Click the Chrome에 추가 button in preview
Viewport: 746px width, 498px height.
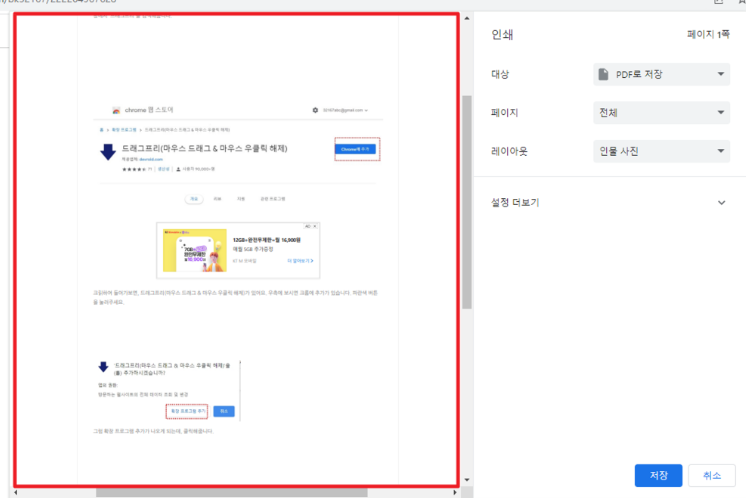(355, 149)
